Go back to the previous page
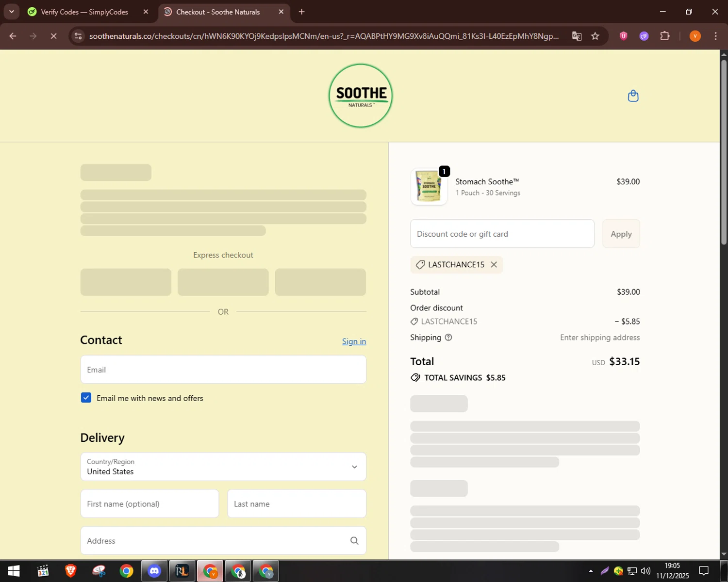This screenshot has width=728, height=582. coord(13,36)
